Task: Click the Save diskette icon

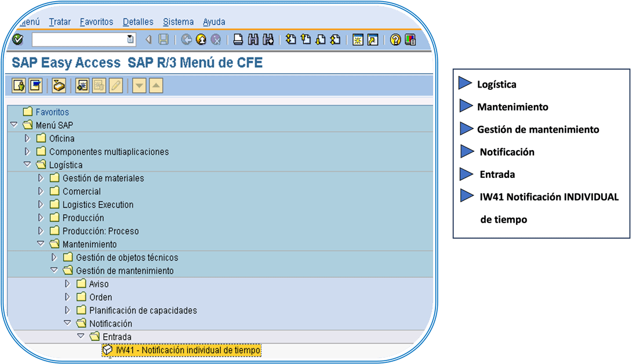Action: pos(163,39)
